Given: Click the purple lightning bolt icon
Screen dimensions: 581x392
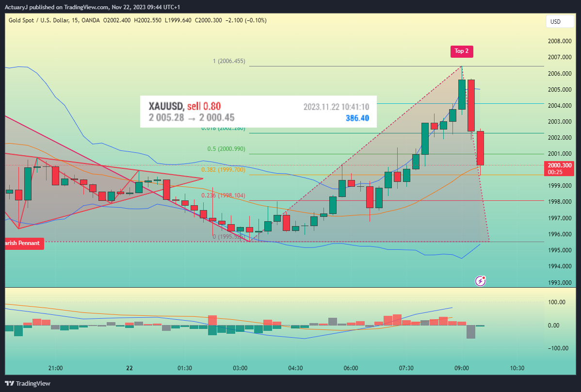Looking at the screenshot, I should [x=480, y=281].
